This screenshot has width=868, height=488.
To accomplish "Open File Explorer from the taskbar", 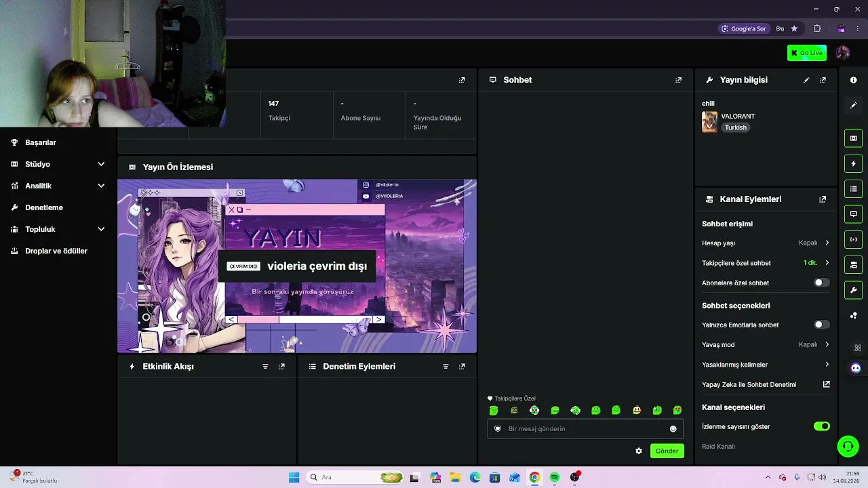I will (454, 477).
